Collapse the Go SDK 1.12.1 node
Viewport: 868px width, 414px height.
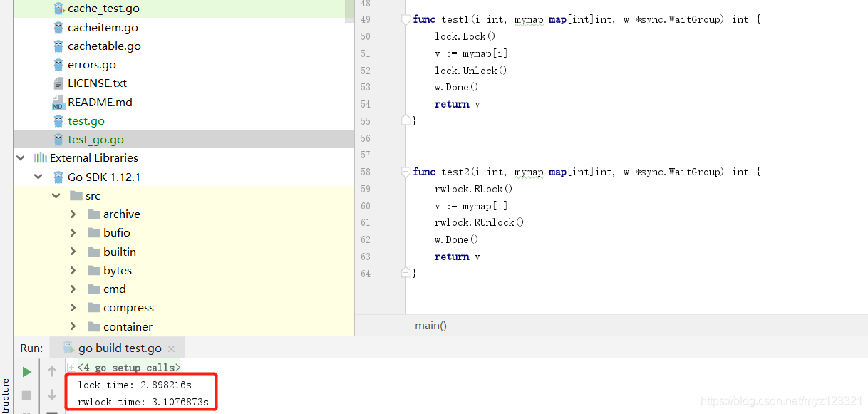point(38,177)
